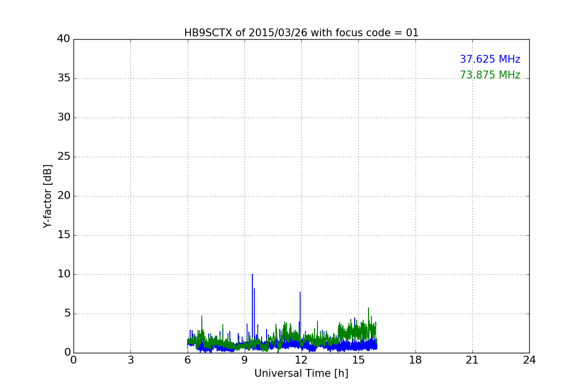Click the y-axis tick label 30
This screenshot has width=588, height=392.
64,118
